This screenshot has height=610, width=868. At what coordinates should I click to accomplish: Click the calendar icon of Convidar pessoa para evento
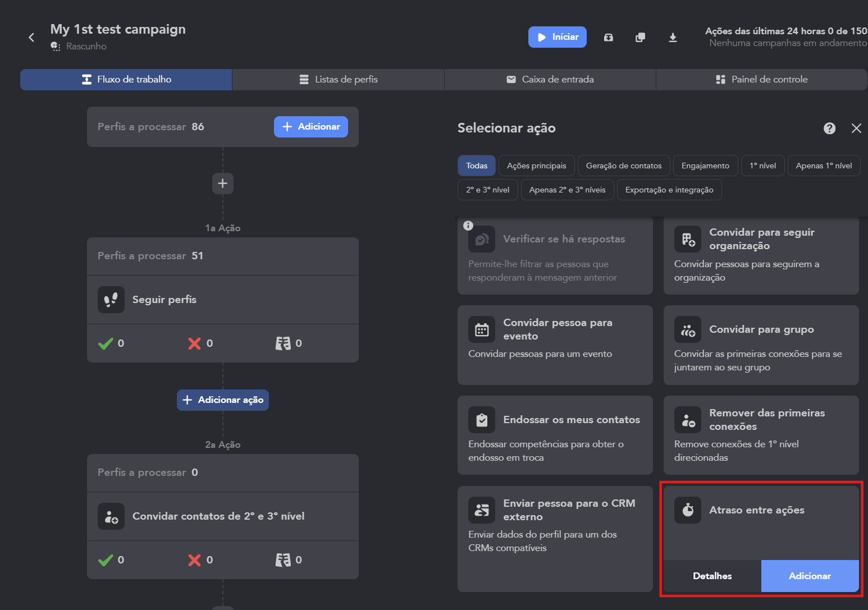pyautogui.click(x=482, y=329)
